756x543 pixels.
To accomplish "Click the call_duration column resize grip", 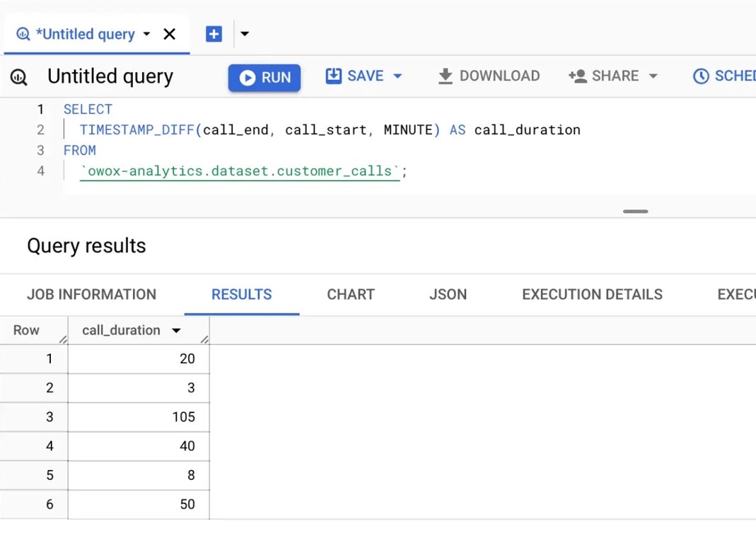I will click(x=204, y=339).
